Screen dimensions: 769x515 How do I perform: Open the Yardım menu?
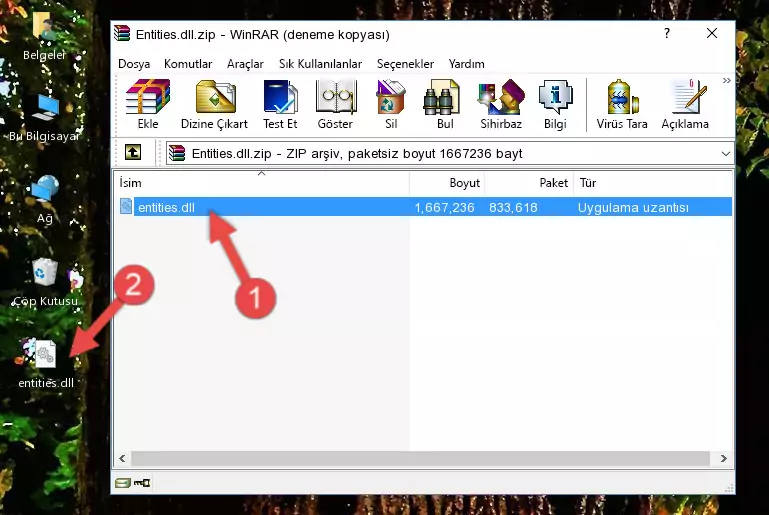click(466, 64)
